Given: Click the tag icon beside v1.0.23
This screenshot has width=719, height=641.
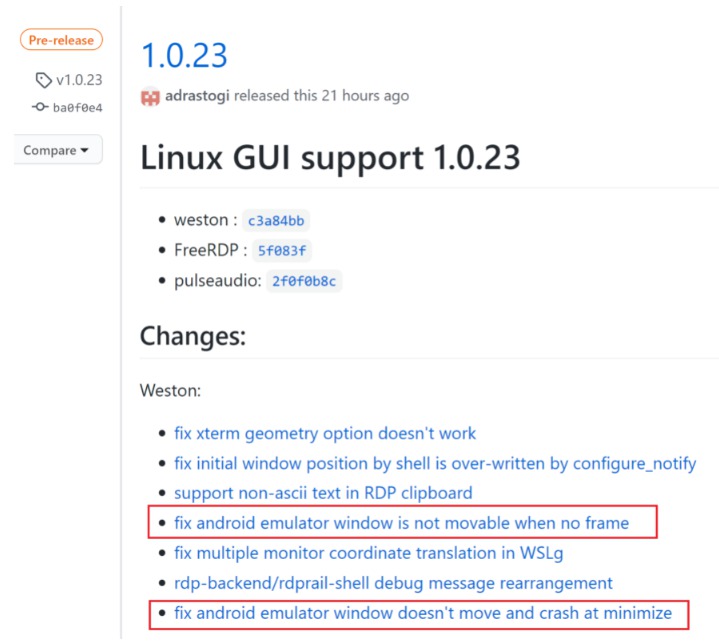Looking at the screenshot, I should pyautogui.click(x=43, y=80).
